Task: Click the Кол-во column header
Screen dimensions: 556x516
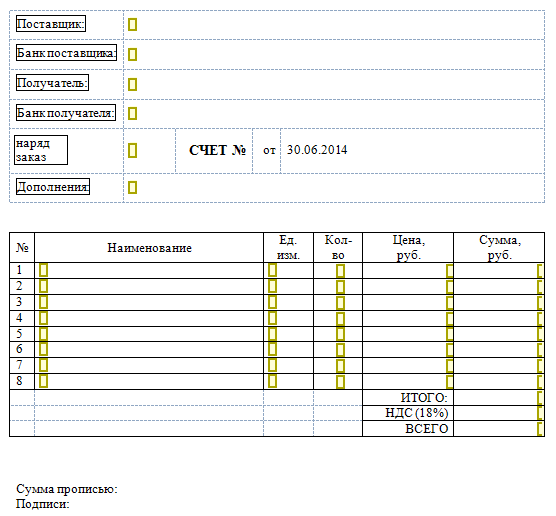Action: [x=338, y=248]
